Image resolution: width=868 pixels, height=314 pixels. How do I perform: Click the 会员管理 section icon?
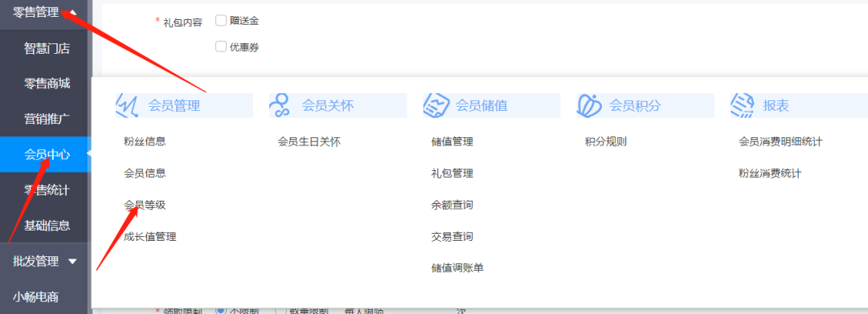[126, 105]
